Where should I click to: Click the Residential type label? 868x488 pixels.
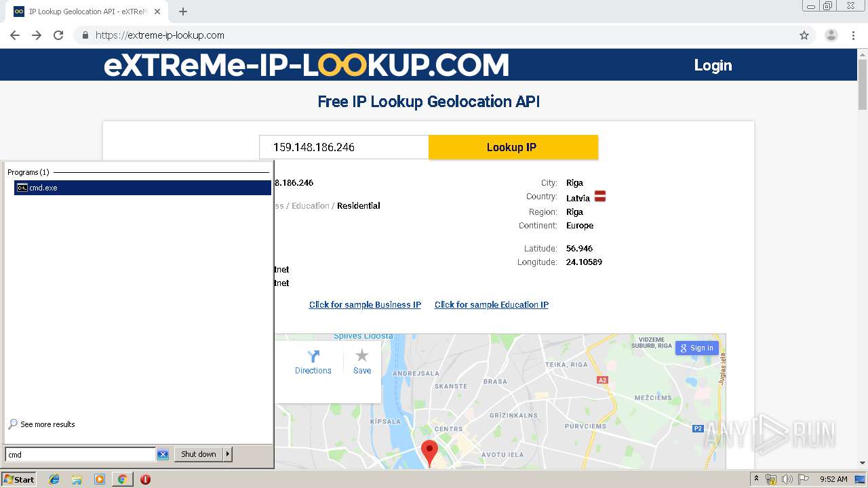[x=358, y=205]
